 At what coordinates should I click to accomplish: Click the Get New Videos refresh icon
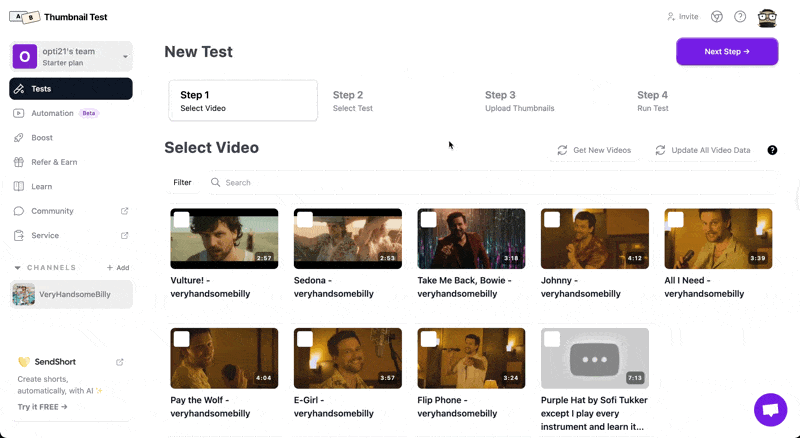coord(562,150)
